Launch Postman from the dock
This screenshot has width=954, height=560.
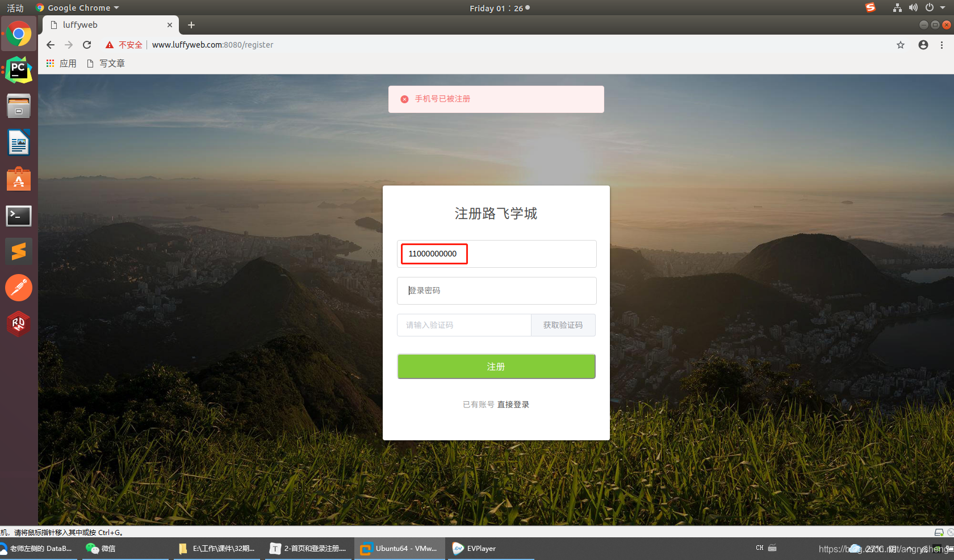tap(19, 288)
